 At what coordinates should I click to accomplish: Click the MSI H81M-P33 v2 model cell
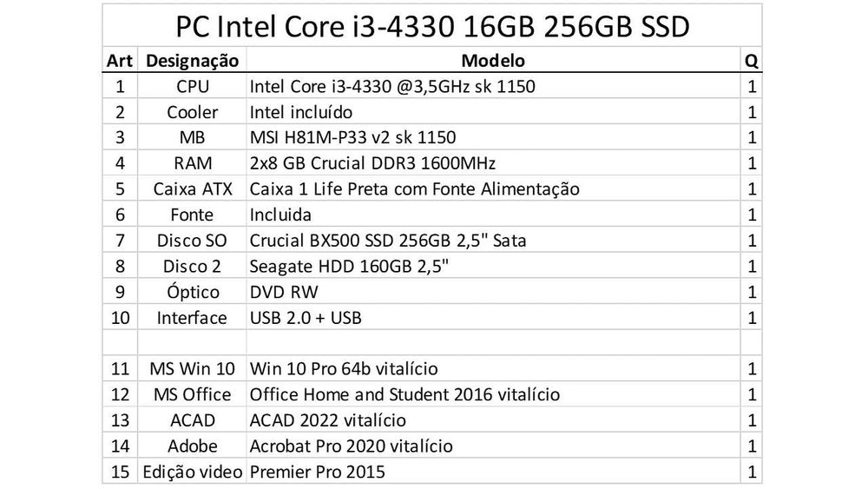[352, 138]
